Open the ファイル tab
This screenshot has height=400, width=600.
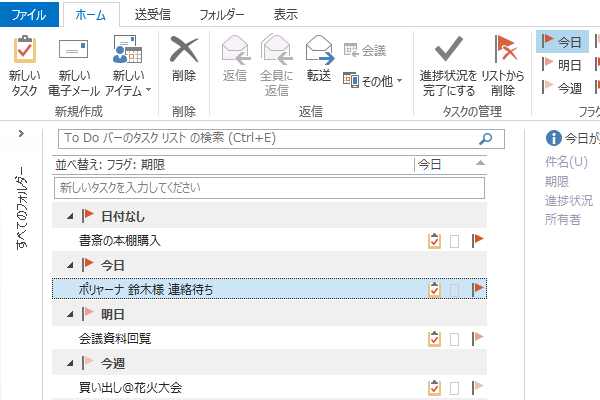point(29,15)
